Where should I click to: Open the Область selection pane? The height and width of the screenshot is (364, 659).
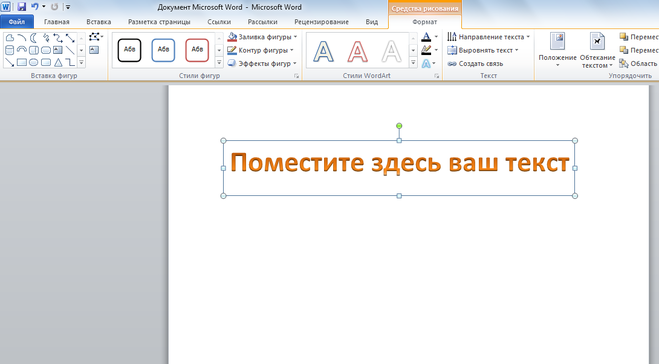638,63
